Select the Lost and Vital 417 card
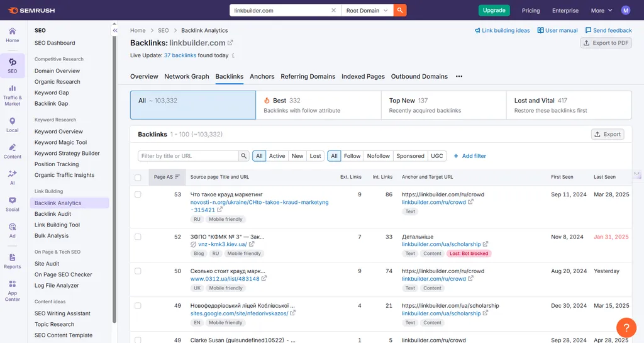This screenshot has width=644, height=343. pyautogui.click(x=569, y=105)
